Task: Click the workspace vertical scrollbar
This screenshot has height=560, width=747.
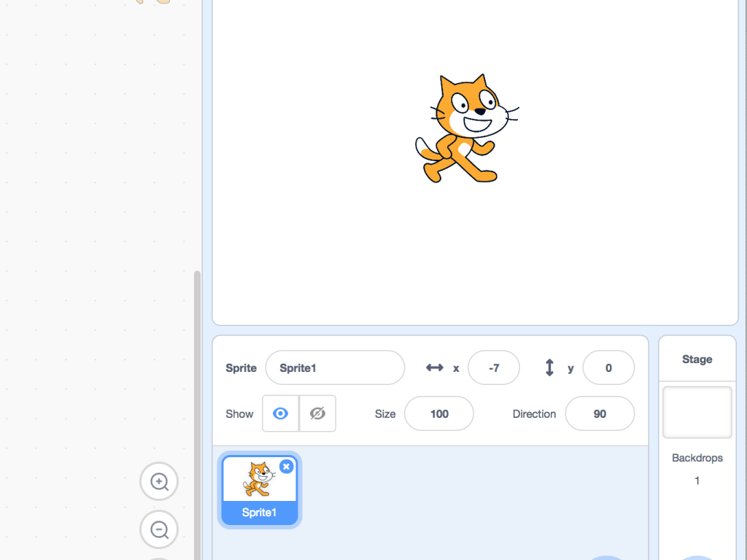Action: (x=197, y=414)
